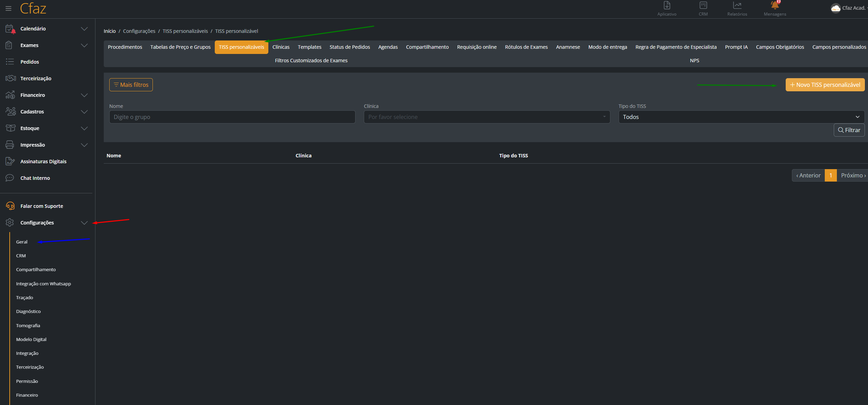Open the CRM icon in top bar
Viewport: 868px width, 405px height.
tap(703, 6)
